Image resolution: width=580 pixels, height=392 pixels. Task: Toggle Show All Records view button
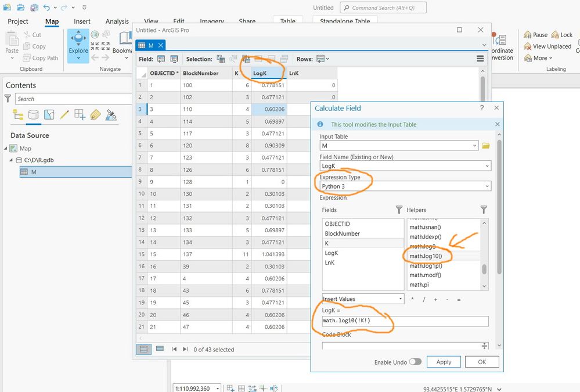[x=144, y=349]
